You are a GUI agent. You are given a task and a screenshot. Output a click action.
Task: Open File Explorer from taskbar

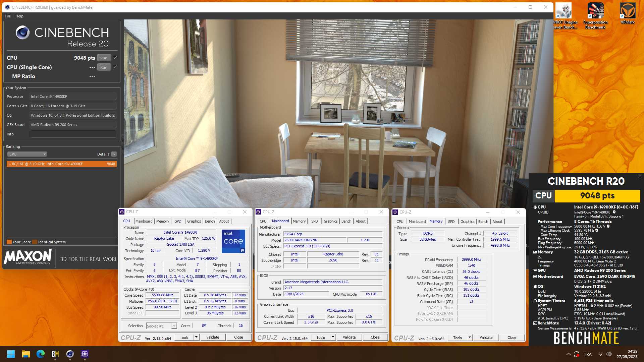[26, 354]
